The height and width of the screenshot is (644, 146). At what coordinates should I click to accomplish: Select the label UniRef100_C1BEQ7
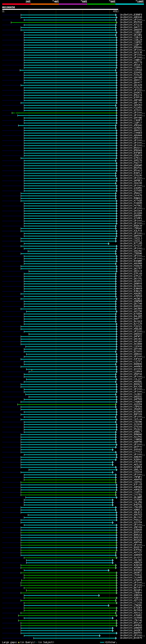131,32
